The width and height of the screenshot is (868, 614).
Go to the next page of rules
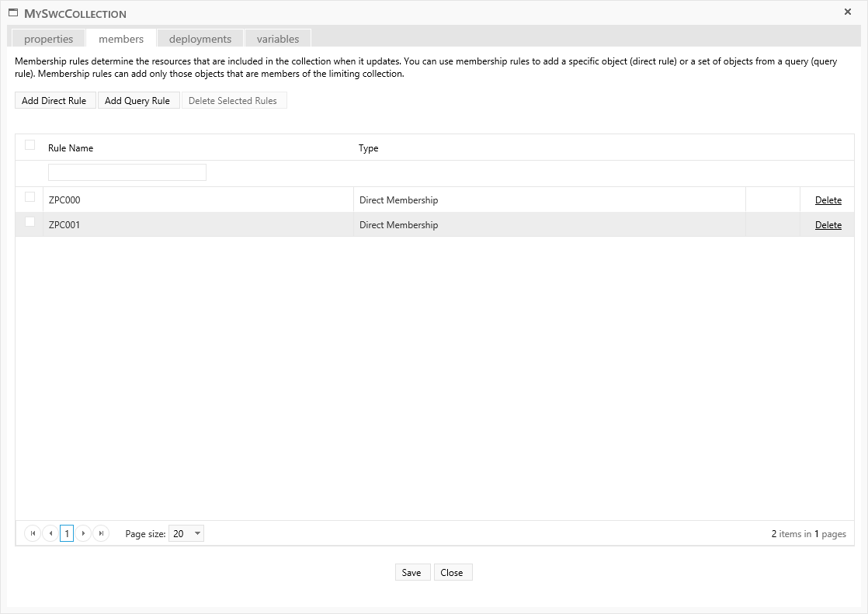[x=84, y=533]
